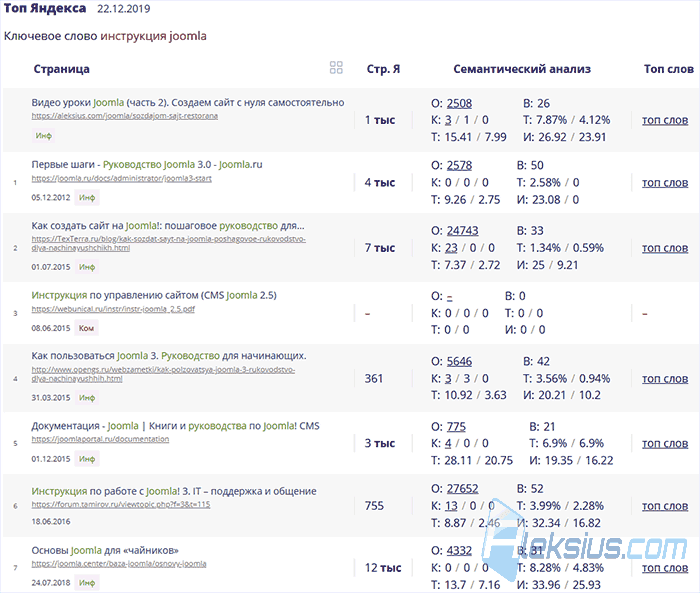Open 'Инструкция по работе с Joomla! 3' title
Viewport: 700px width, 593px height.
pos(174,491)
